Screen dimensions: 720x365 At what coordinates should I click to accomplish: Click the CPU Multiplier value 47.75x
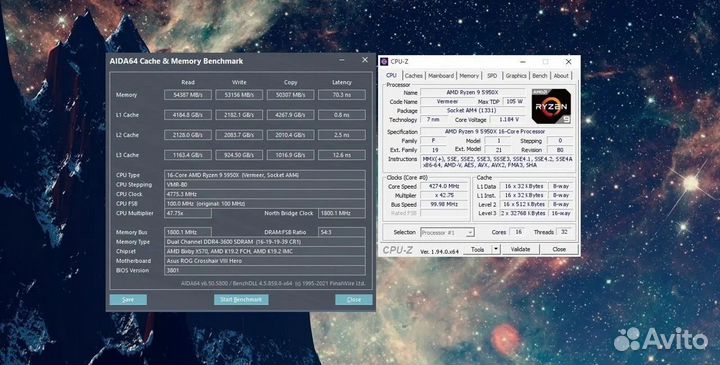click(188, 213)
